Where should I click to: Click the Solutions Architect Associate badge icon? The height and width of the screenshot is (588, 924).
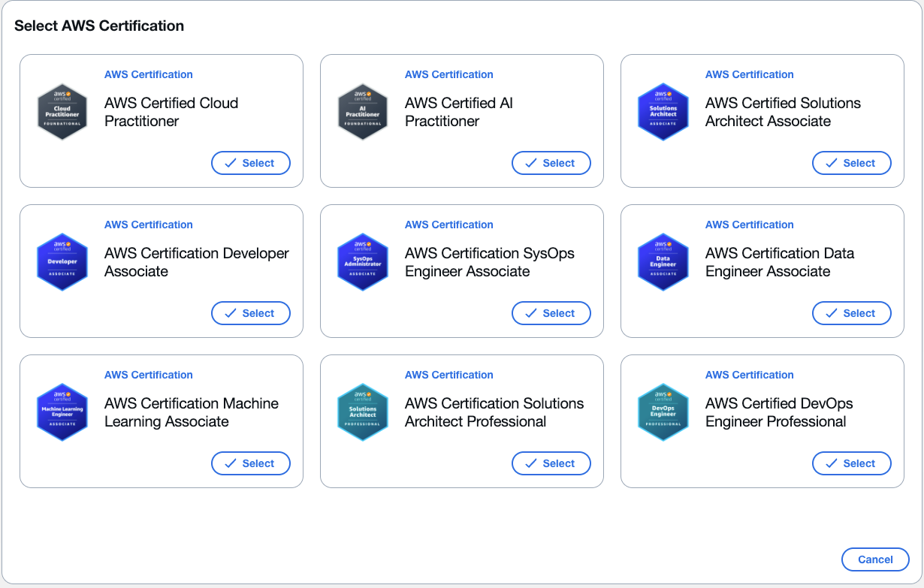[663, 112]
